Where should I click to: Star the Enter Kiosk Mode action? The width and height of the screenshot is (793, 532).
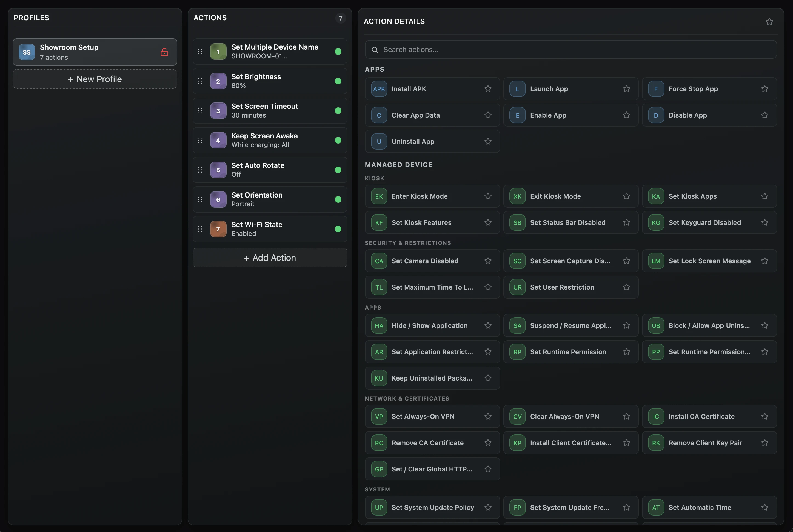tap(487, 196)
